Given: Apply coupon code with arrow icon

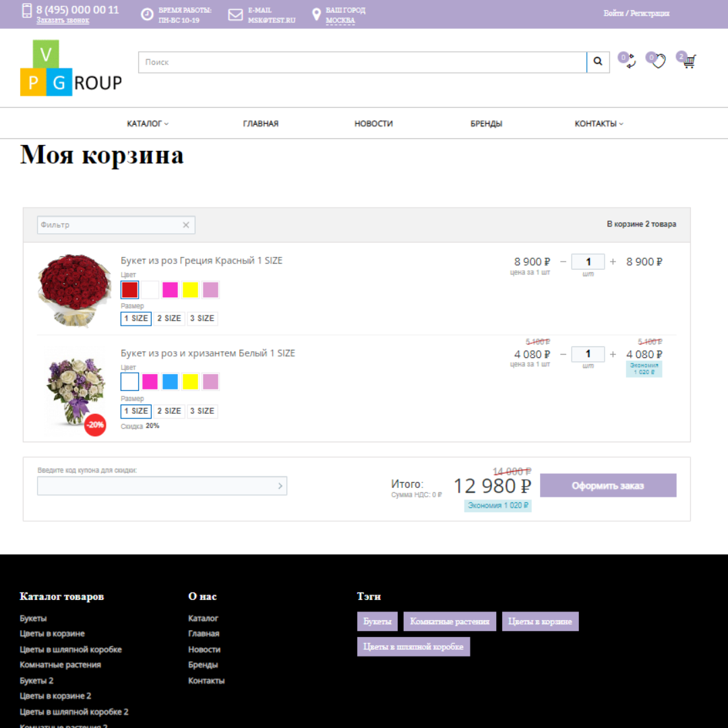Looking at the screenshot, I should tap(280, 486).
